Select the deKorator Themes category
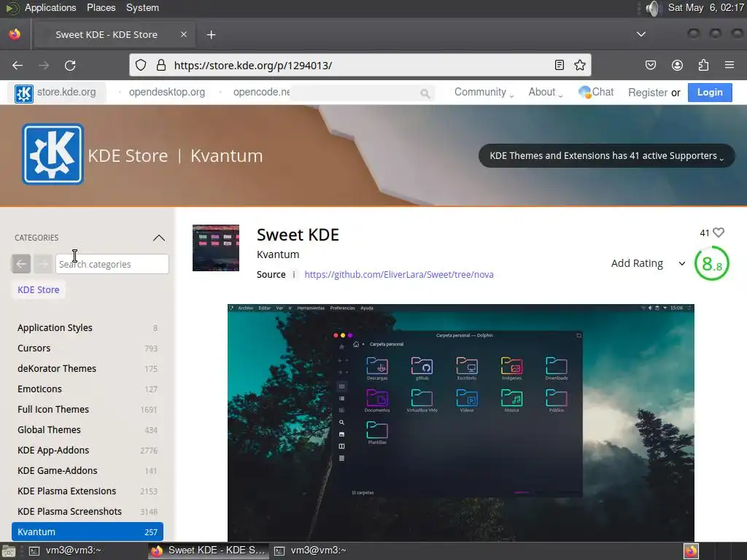The height and width of the screenshot is (560, 747). (88, 368)
